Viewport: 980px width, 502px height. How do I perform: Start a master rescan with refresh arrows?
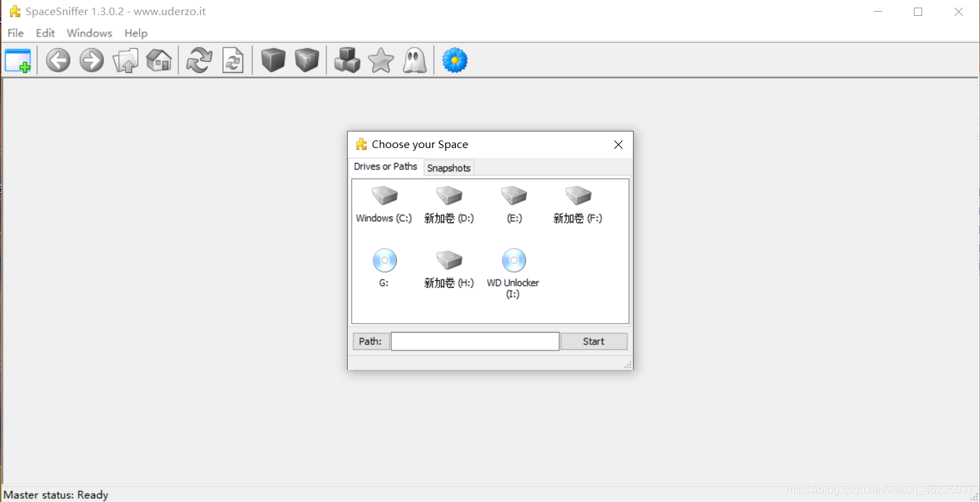tap(199, 61)
